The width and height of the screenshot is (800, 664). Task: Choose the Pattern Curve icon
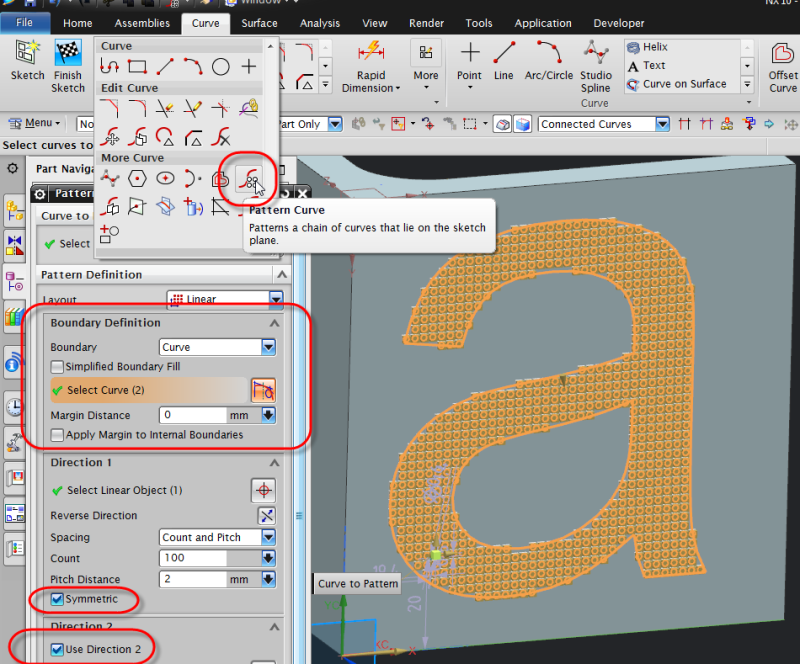(249, 179)
